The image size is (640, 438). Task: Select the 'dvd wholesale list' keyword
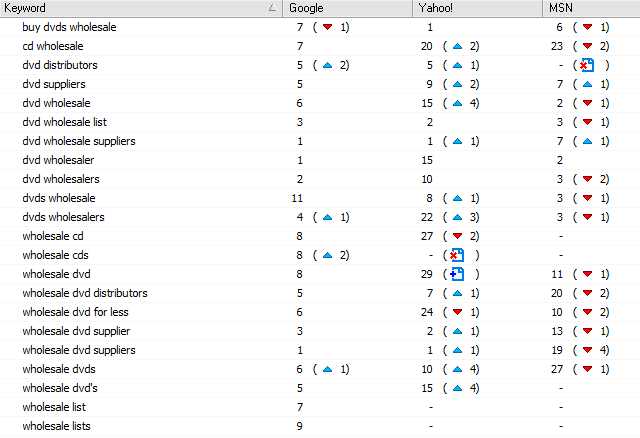(x=64, y=122)
